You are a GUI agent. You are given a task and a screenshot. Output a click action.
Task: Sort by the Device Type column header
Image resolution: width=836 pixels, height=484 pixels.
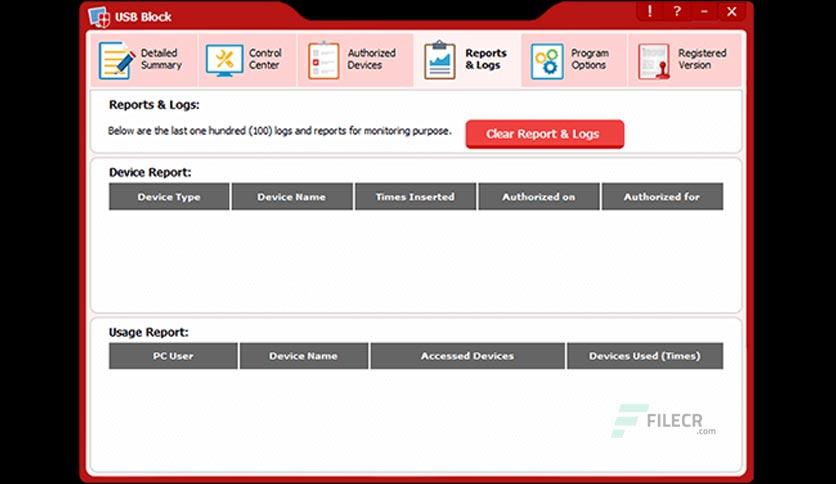pyautogui.click(x=169, y=197)
